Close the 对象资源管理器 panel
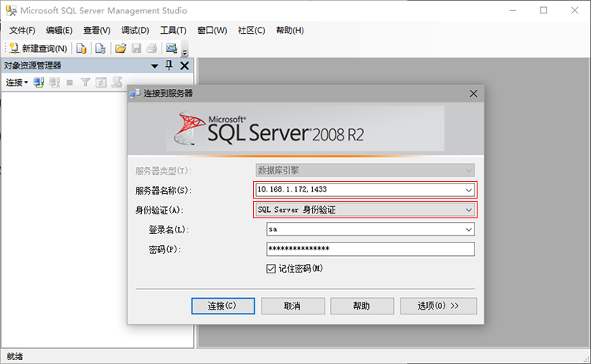591x364 pixels. click(x=184, y=66)
